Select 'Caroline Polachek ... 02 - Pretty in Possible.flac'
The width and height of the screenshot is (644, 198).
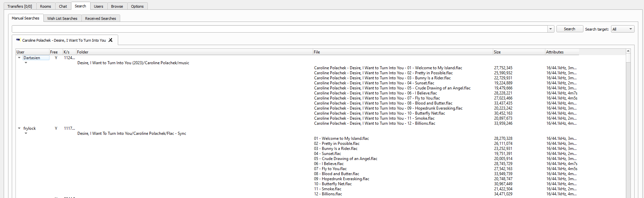click(x=383, y=73)
